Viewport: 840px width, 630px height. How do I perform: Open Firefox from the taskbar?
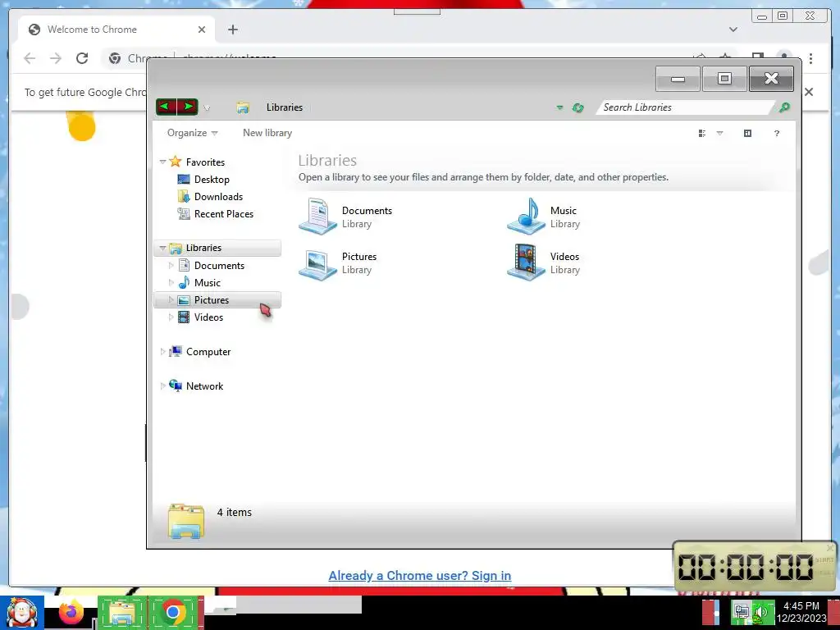point(71,613)
